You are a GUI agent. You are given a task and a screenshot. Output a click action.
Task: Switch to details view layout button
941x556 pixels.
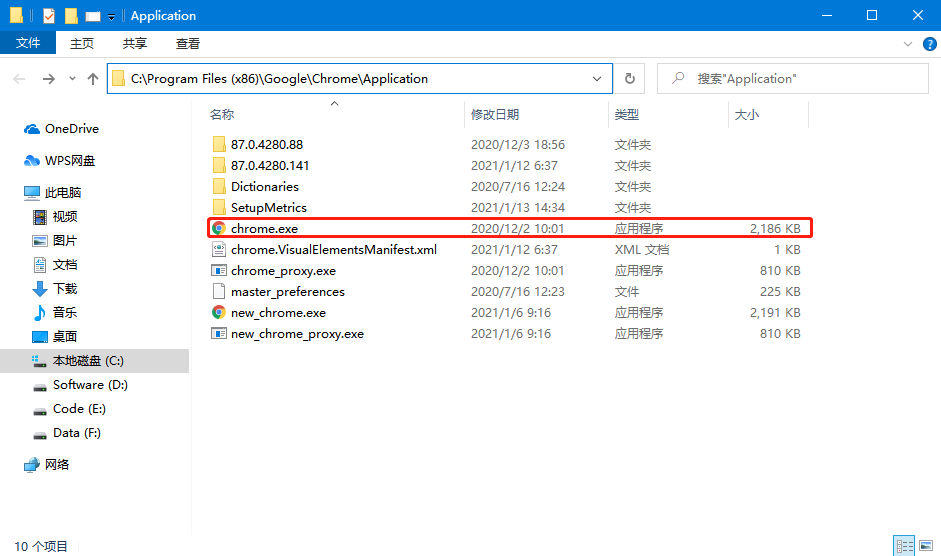tap(904, 545)
